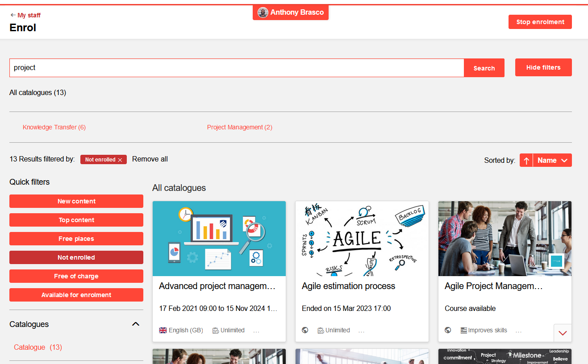Toggle ascending sort order arrow

point(526,161)
